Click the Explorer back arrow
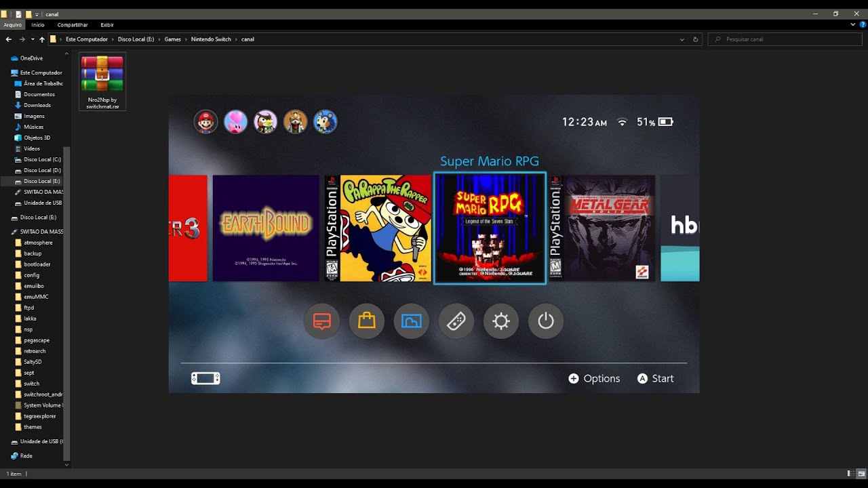This screenshot has width=868, height=488. click(x=9, y=39)
